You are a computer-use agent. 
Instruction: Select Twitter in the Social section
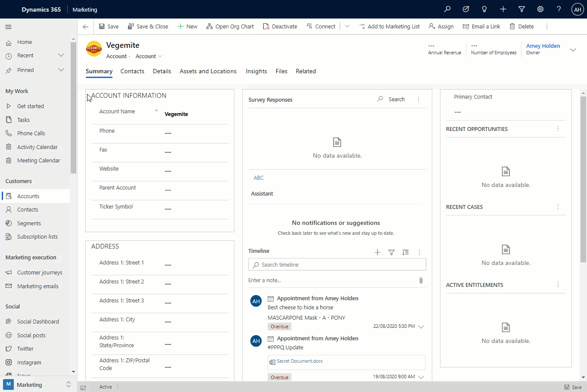25,348
